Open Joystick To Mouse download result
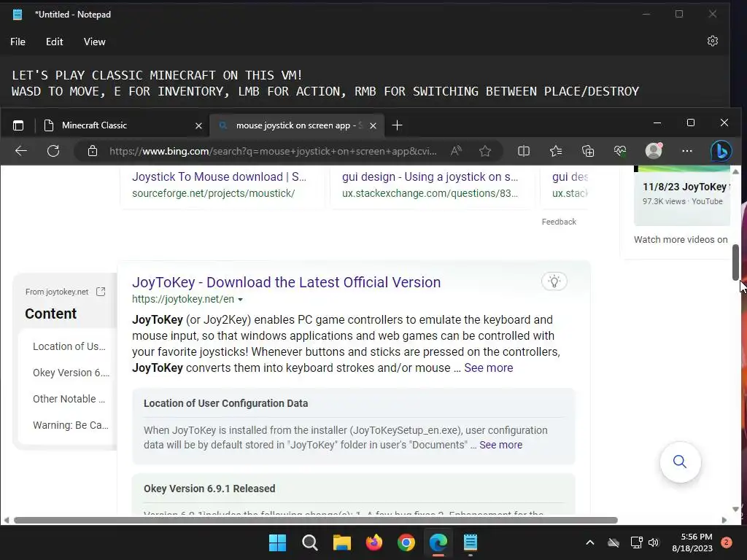Screen dimensions: 747x560 [219, 176]
